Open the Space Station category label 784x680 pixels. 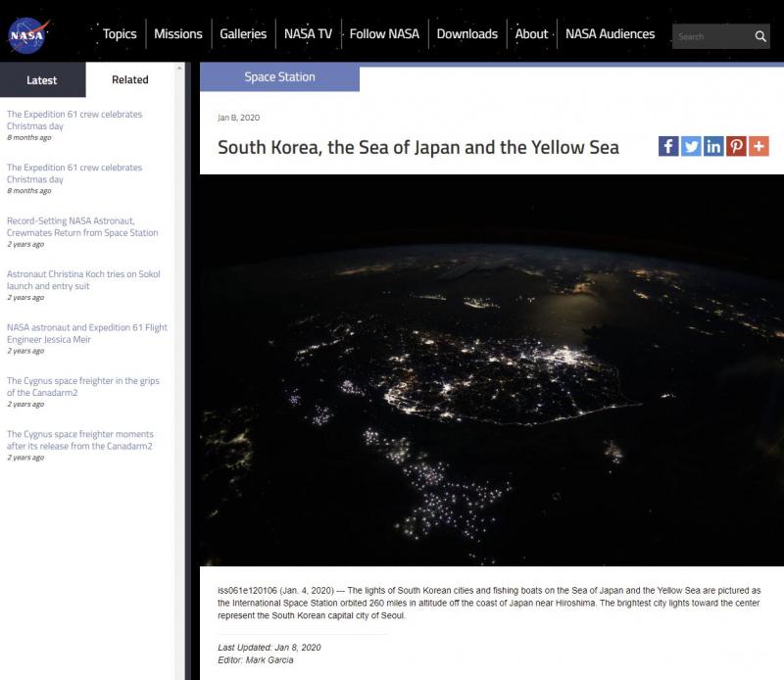[279, 77]
